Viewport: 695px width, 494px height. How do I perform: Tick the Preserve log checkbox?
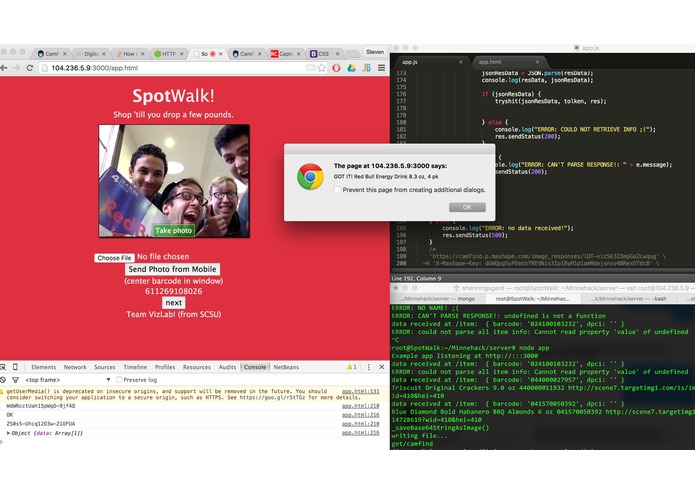[x=119, y=380]
